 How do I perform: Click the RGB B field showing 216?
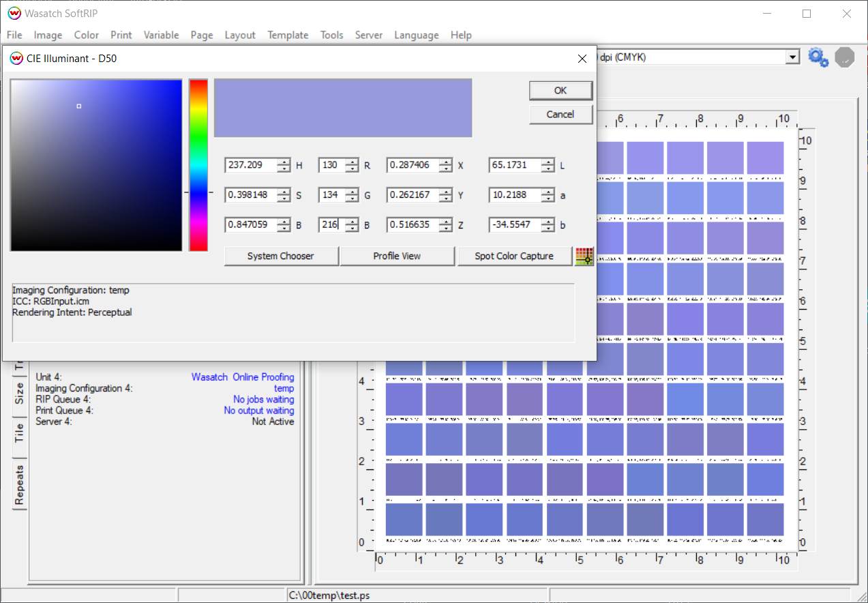(x=331, y=224)
